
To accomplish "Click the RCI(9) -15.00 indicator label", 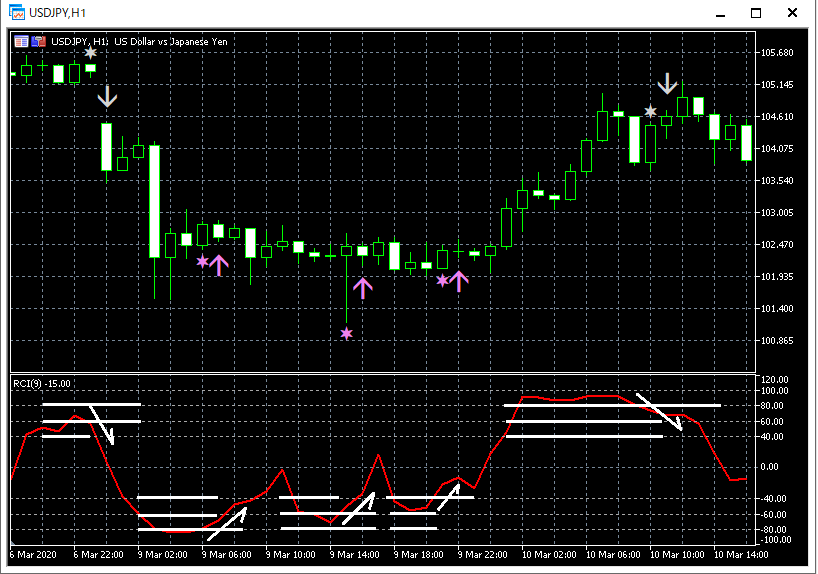I will click(41, 384).
